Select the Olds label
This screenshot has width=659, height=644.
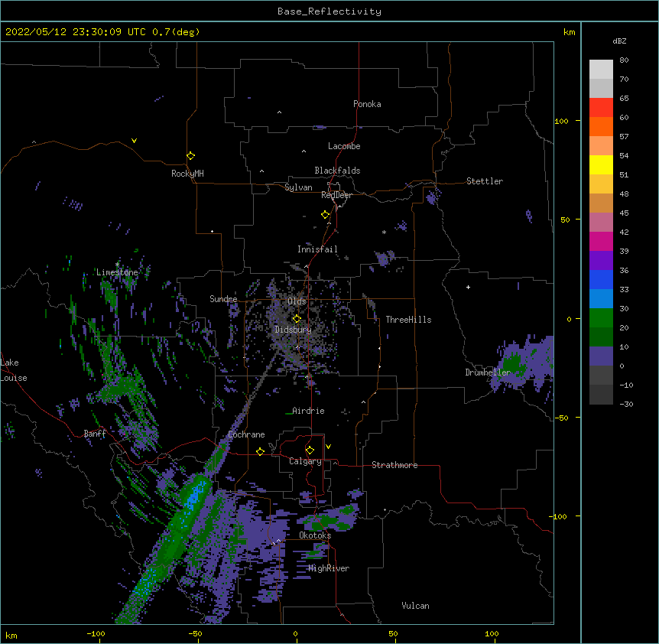[297, 301]
